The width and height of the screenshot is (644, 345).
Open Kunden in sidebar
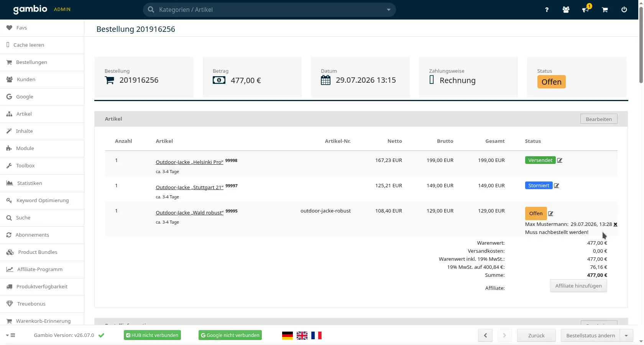tap(42, 80)
